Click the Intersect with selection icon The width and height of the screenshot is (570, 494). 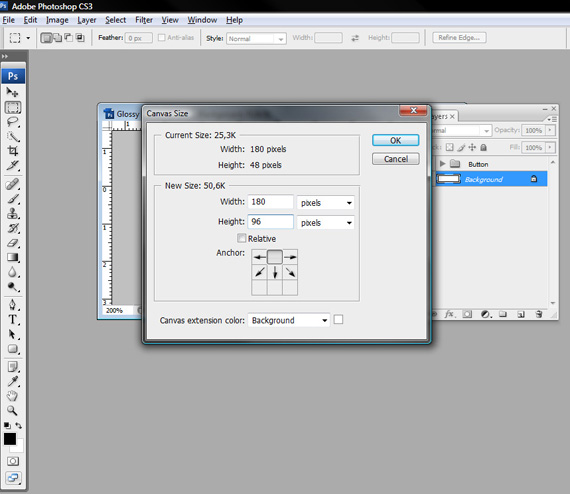80,37
